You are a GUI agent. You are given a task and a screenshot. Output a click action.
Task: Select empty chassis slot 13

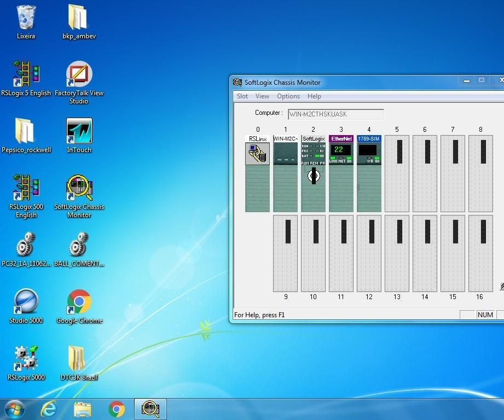pos(397,253)
